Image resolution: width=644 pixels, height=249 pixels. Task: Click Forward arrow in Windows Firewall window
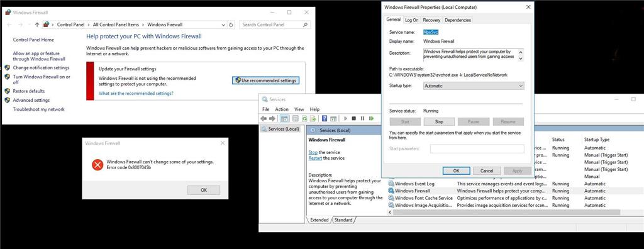tap(20, 25)
